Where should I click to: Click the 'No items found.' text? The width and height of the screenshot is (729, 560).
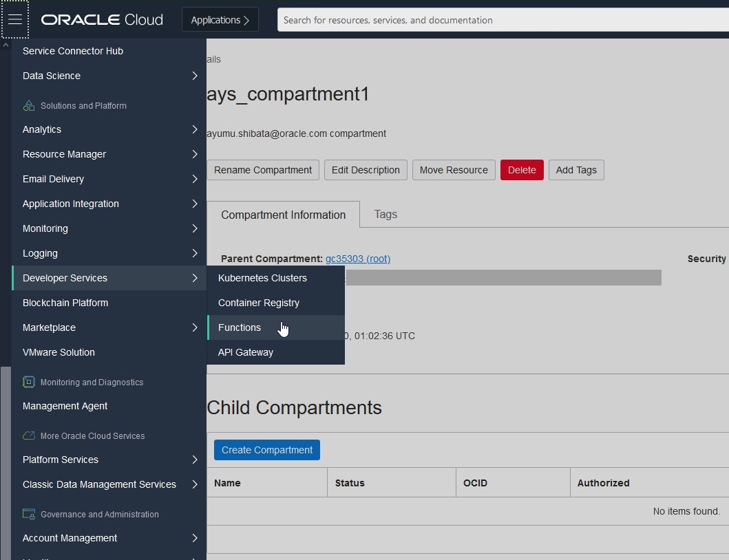(686, 511)
